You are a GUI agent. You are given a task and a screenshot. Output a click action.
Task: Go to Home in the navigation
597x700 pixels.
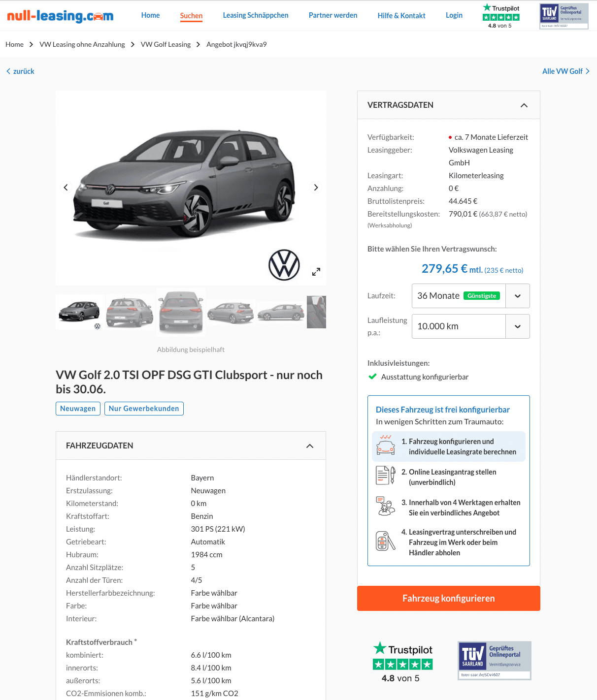tap(150, 15)
